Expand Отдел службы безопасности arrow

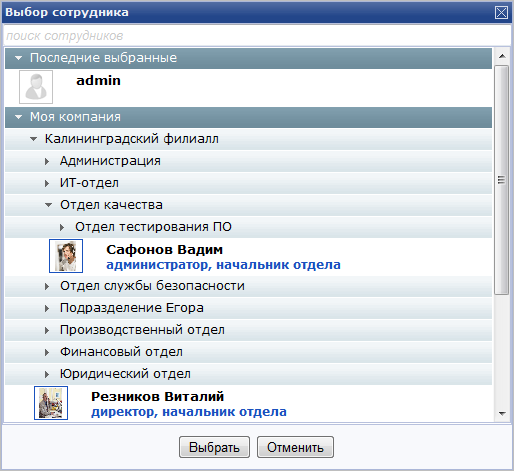coord(47,286)
